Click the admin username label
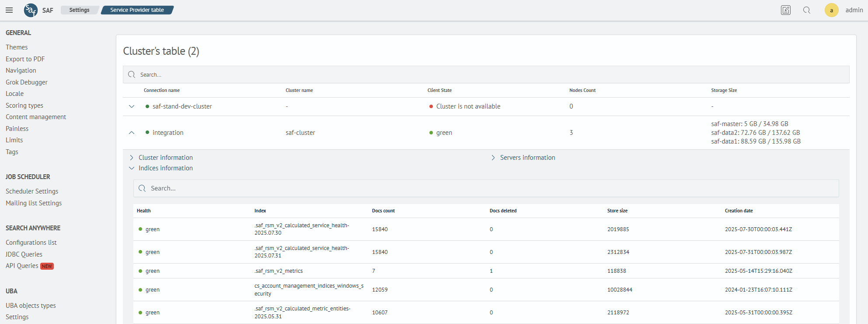The image size is (868, 324). pyautogui.click(x=854, y=10)
